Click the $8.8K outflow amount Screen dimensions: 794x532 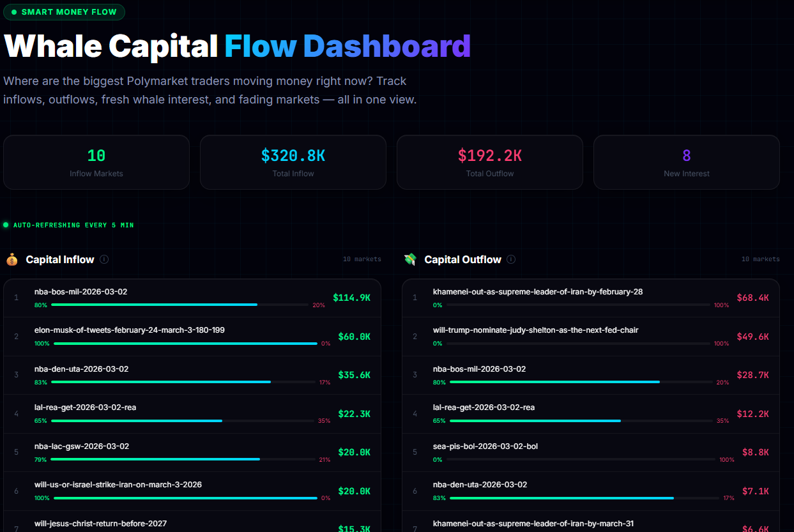(756, 452)
